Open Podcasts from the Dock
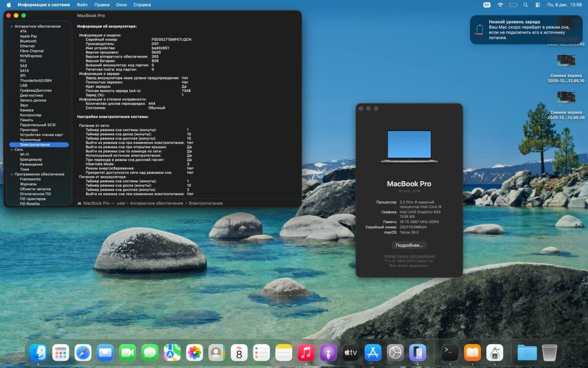This screenshot has width=588, height=368. click(x=328, y=352)
